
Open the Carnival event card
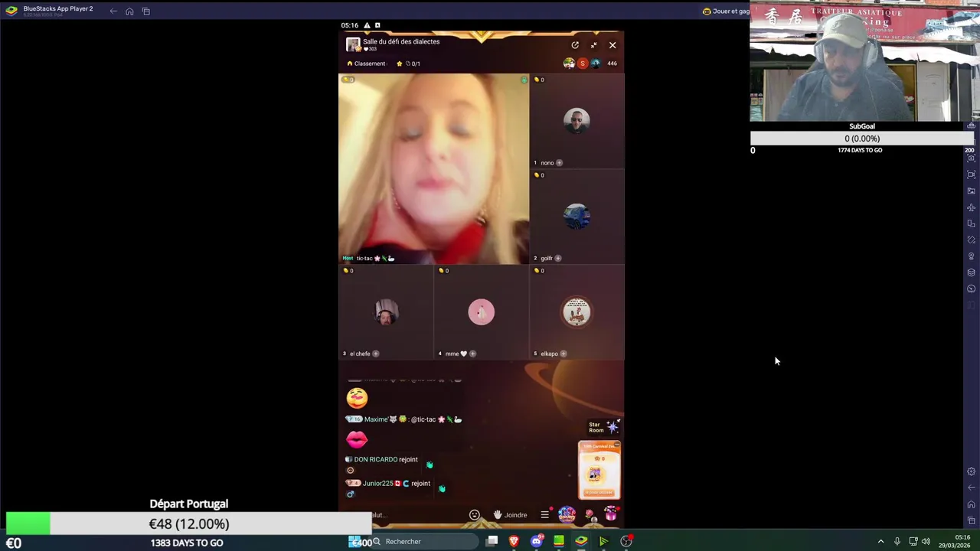click(599, 471)
